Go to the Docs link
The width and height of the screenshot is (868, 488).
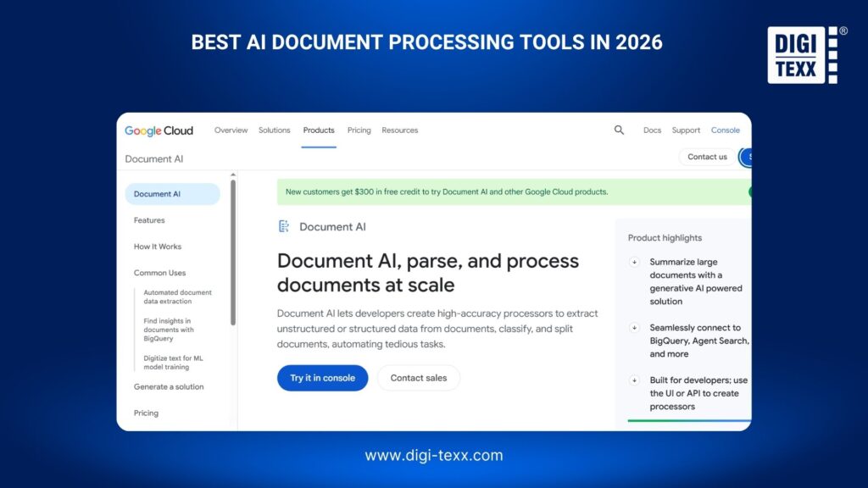click(652, 130)
